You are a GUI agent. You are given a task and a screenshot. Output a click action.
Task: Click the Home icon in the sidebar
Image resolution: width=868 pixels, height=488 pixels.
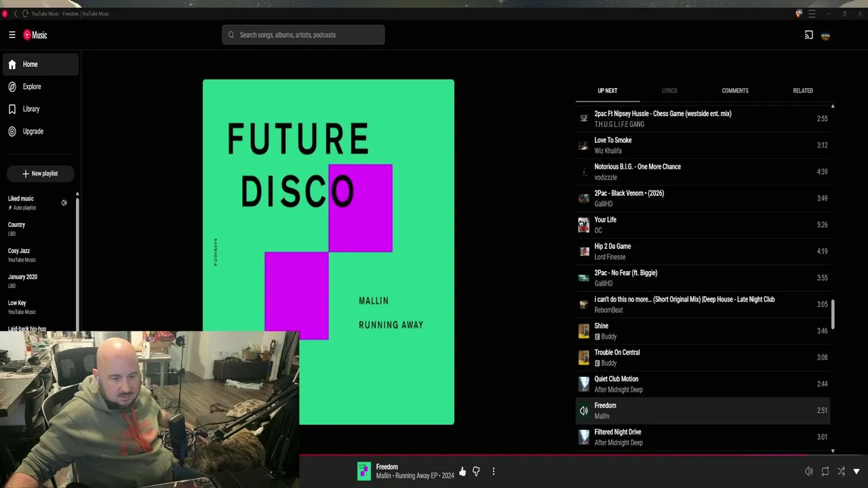[x=12, y=64]
